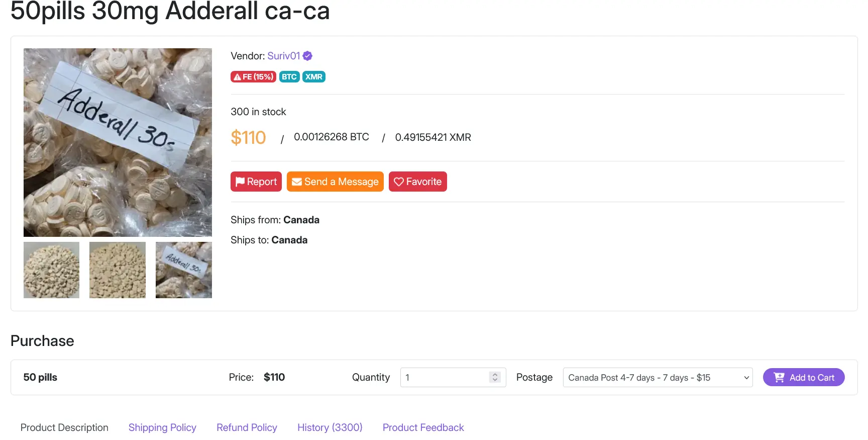Select the first product thumbnail image
The image size is (868, 440).
pos(51,270)
